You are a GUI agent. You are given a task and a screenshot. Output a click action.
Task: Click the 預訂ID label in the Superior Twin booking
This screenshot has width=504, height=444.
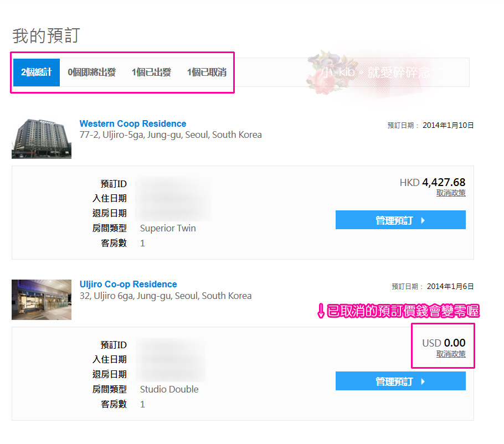tap(114, 184)
